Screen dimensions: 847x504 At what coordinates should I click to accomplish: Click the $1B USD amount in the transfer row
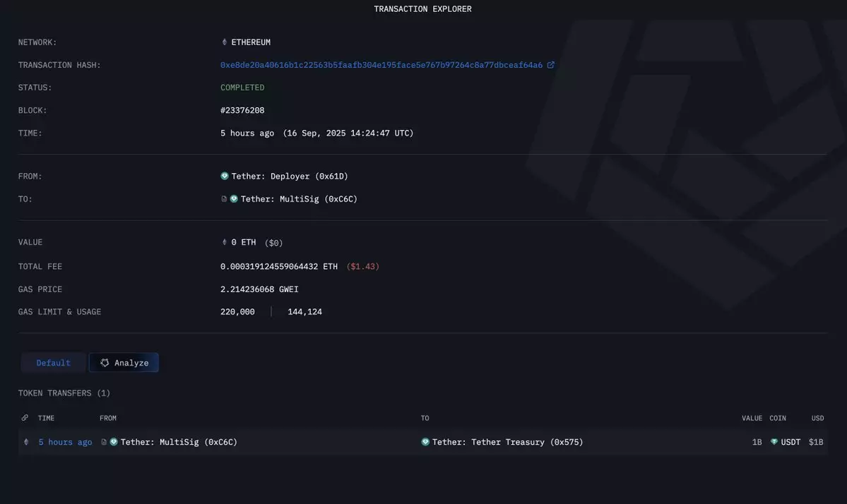816,442
